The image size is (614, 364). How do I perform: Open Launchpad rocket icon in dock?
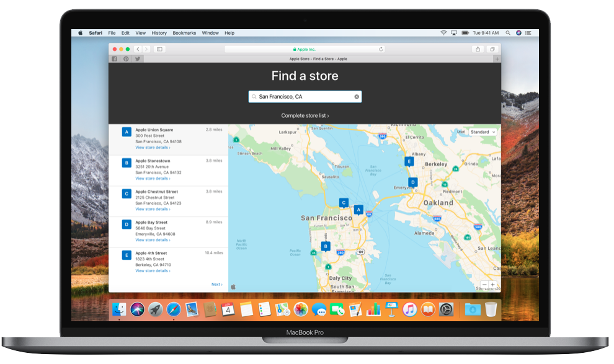[x=156, y=309]
